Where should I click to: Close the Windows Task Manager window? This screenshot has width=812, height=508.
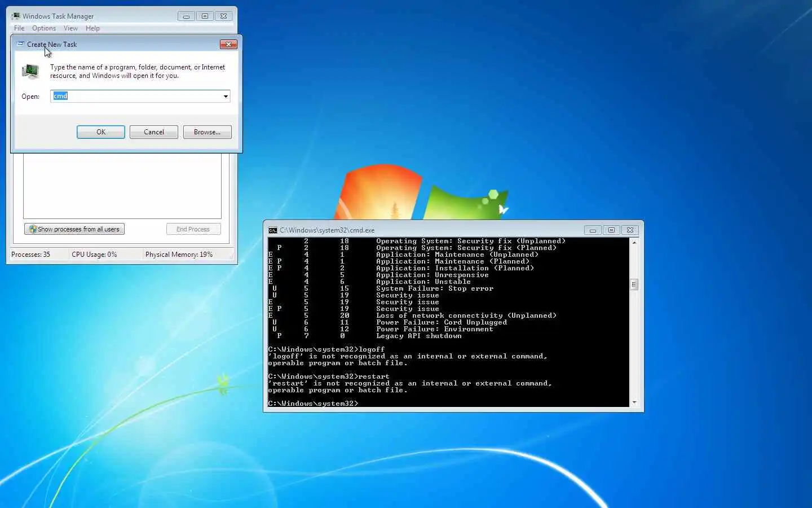(223, 16)
